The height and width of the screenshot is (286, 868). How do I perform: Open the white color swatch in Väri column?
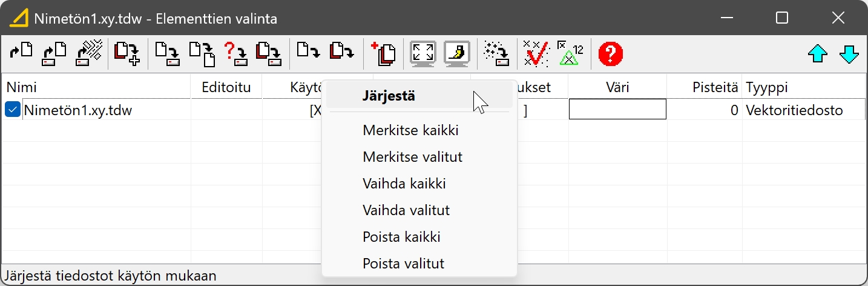click(x=617, y=110)
